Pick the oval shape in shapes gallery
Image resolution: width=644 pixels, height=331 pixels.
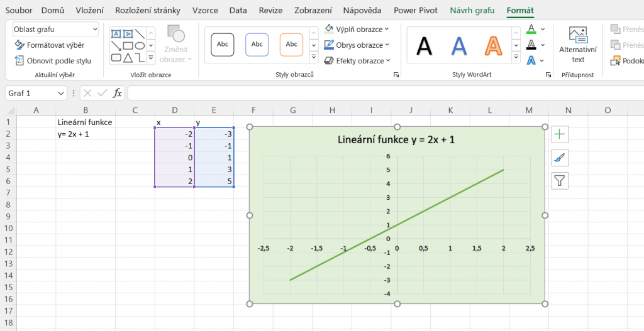pyautogui.click(x=140, y=46)
